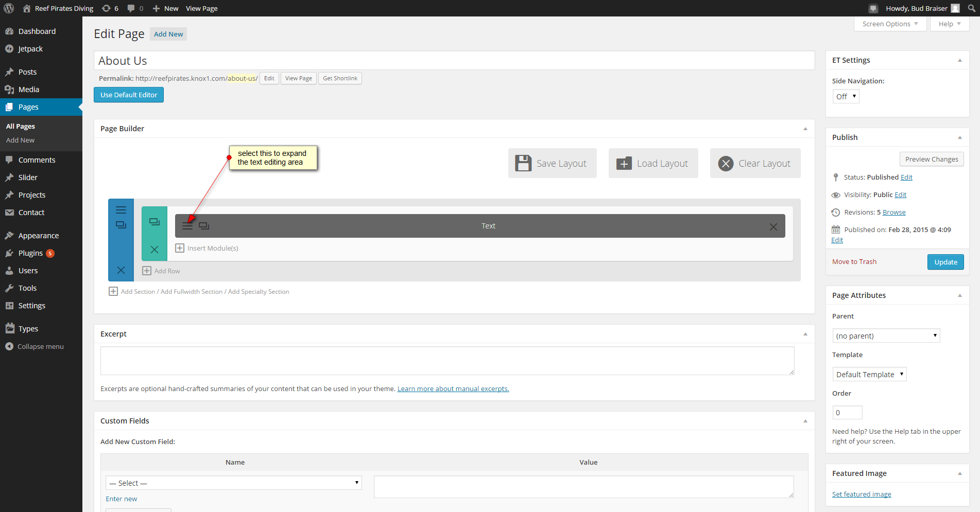Open the blue section settings icon

click(x=121, y=210)
